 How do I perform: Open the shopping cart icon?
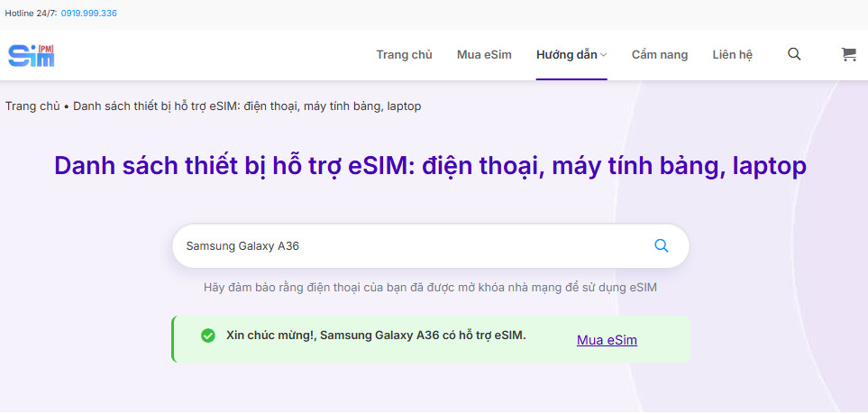point(848,54)
